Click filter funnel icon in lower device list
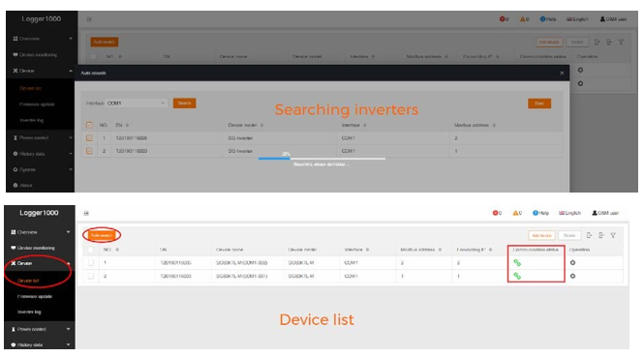Screen dimensions: 644x357 pos(613,235)
